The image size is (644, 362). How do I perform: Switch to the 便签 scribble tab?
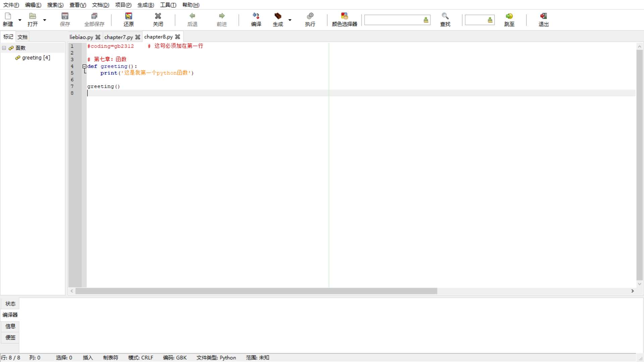10,338
